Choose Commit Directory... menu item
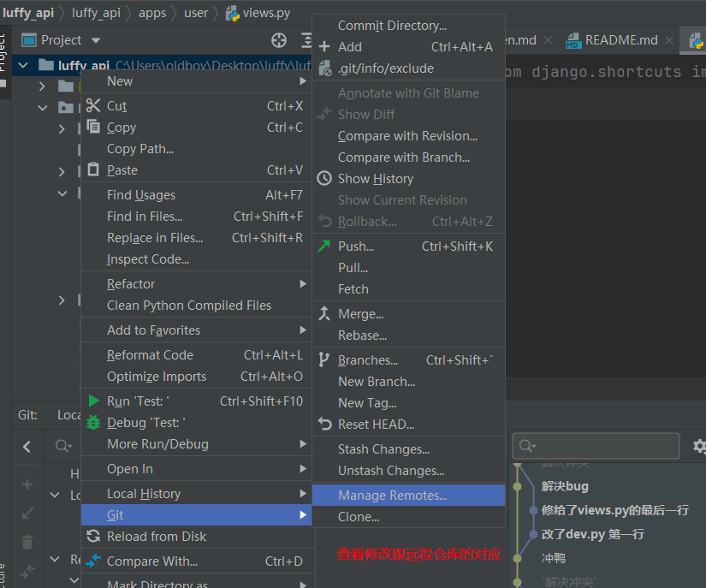 (408, 26)
